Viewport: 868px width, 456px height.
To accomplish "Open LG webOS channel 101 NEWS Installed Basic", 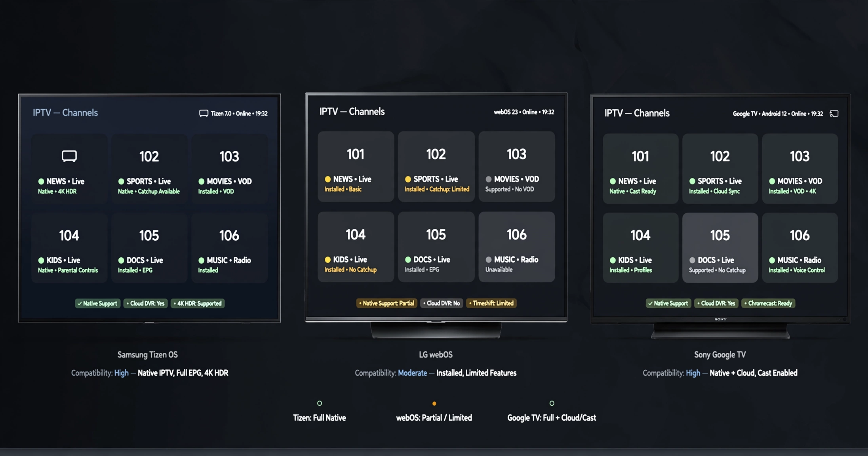I will click(x=356, y=167).
